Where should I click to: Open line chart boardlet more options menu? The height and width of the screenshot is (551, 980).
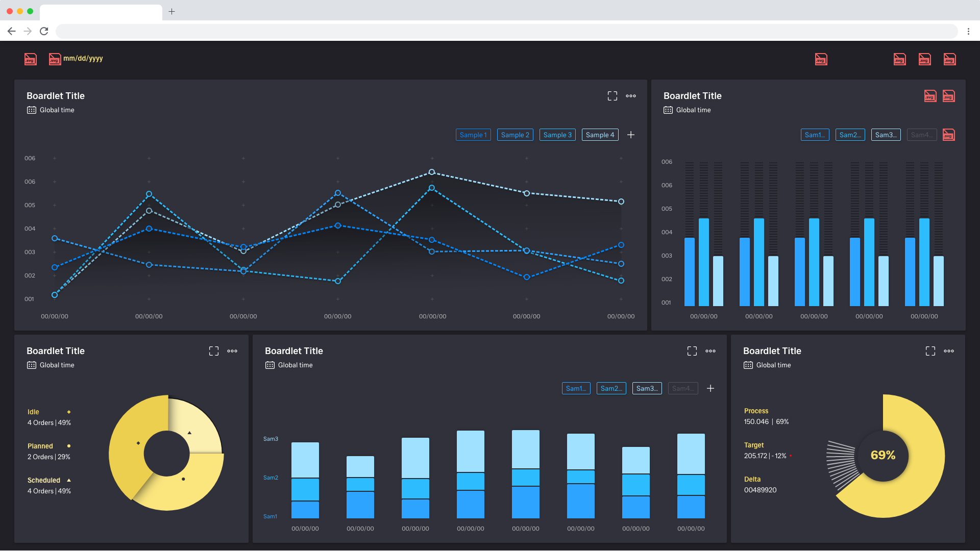point(631,96)
